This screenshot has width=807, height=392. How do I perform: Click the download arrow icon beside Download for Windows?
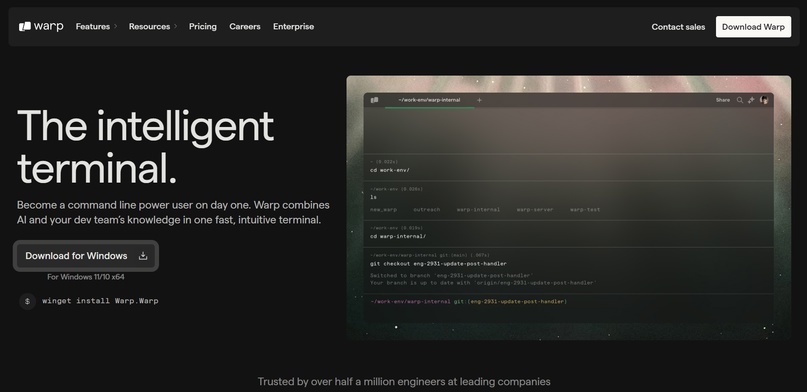[143, 256]
